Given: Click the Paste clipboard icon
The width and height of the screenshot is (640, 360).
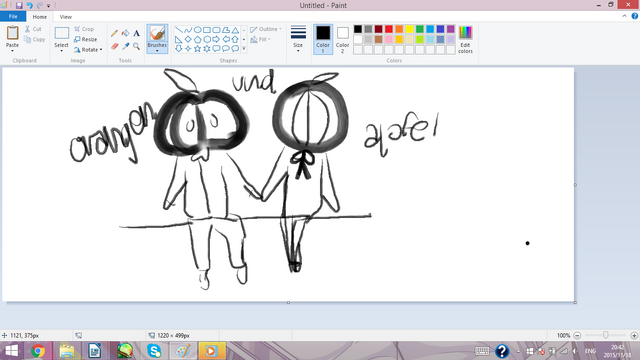Looking at the screenshot, I should (x=12, y=33).
